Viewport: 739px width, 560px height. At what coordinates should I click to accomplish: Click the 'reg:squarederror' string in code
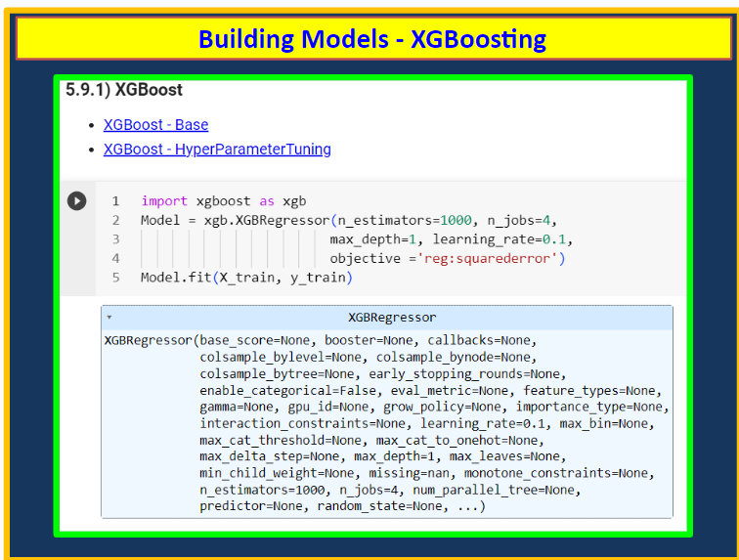click(x=488, y=258)
